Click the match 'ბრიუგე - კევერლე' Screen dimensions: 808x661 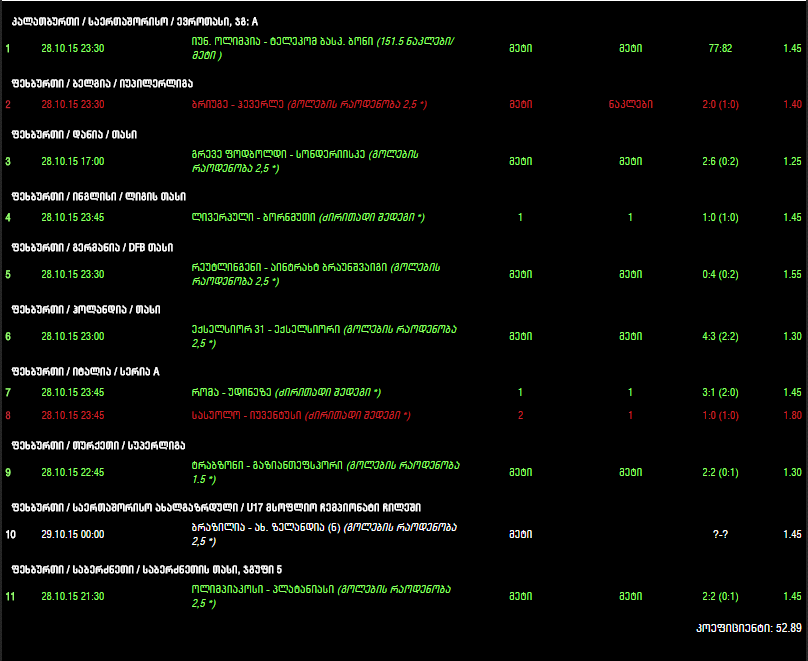238,104
